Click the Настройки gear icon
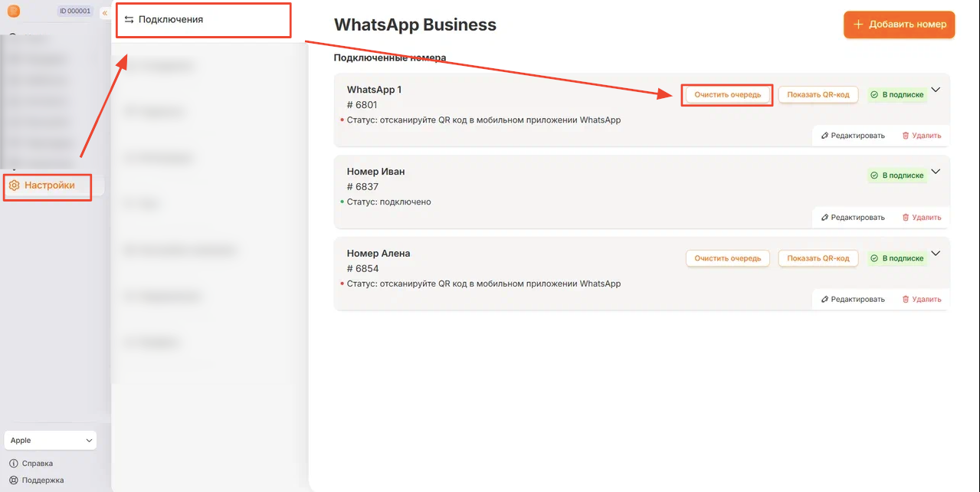 point(14,185)
